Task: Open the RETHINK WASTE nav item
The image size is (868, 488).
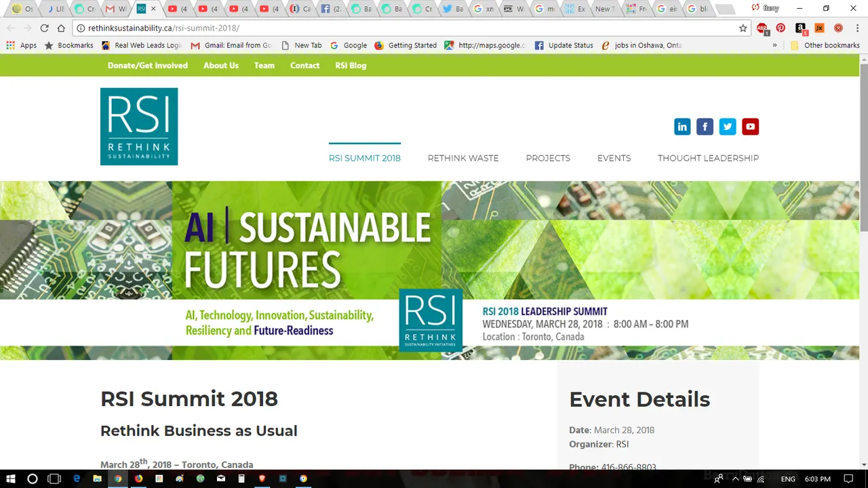Action: 463,158
